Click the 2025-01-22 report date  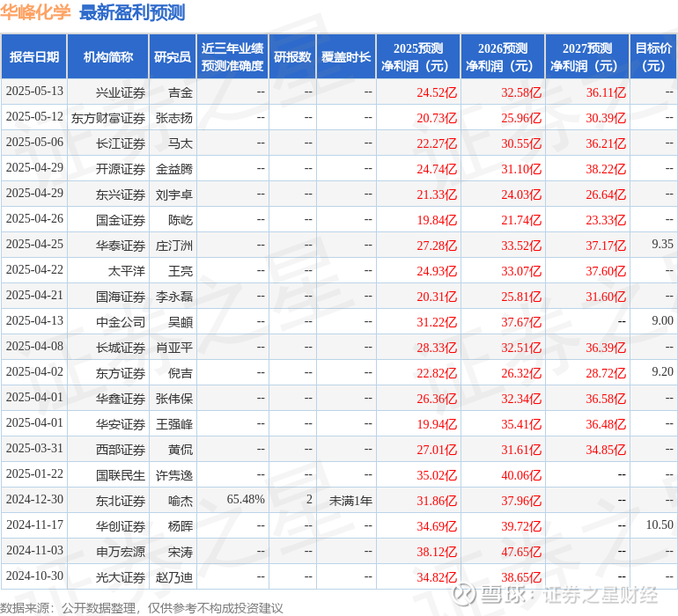[x=34, y=473]
